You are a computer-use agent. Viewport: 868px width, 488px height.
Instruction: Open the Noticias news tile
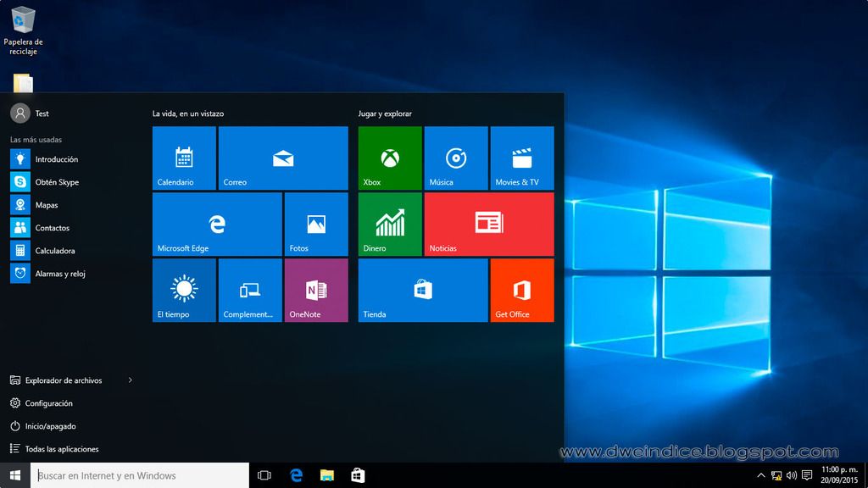(489, 224)
